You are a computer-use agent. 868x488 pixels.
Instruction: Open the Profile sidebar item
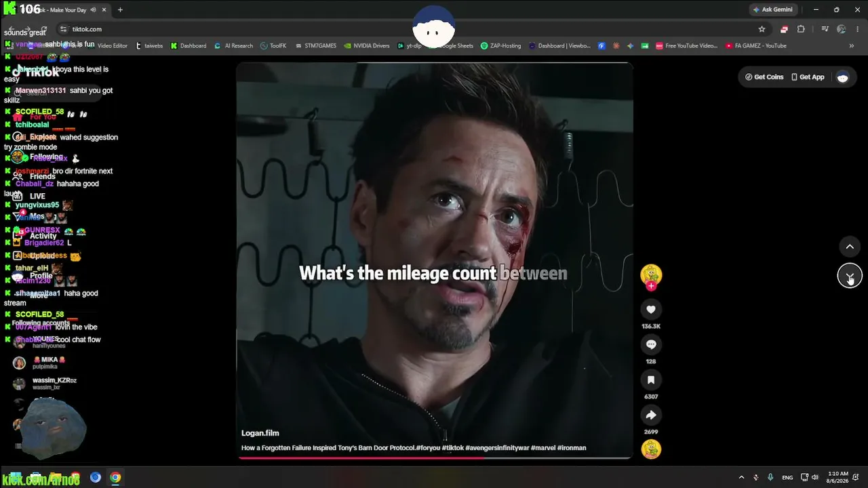click(x=34, y=276)
